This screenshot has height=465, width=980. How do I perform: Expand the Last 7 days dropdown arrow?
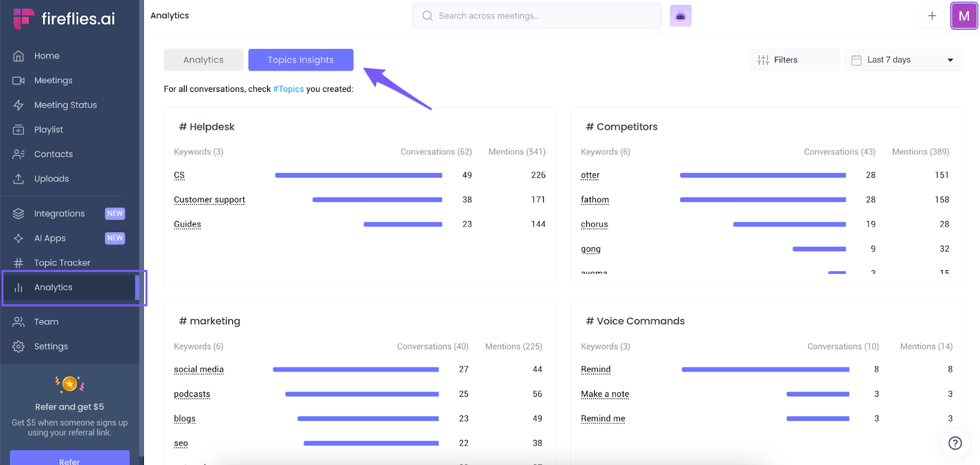(x=951, y=60)
